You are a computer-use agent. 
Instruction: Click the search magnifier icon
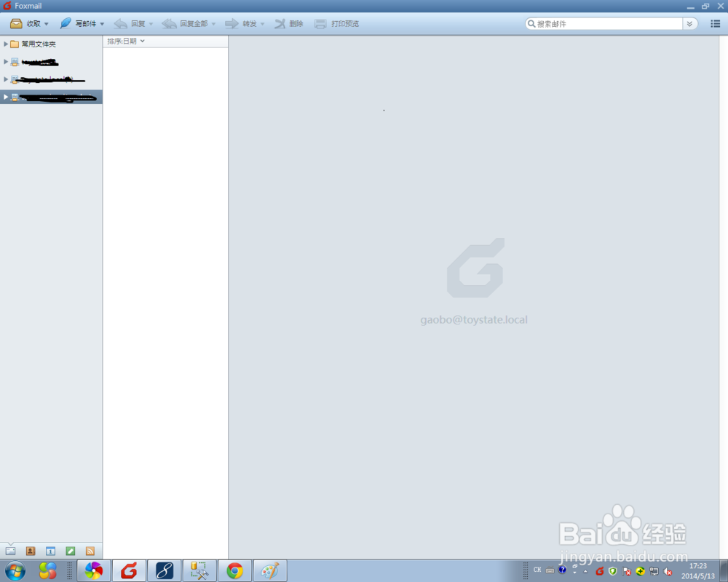(x=531, y=24)
